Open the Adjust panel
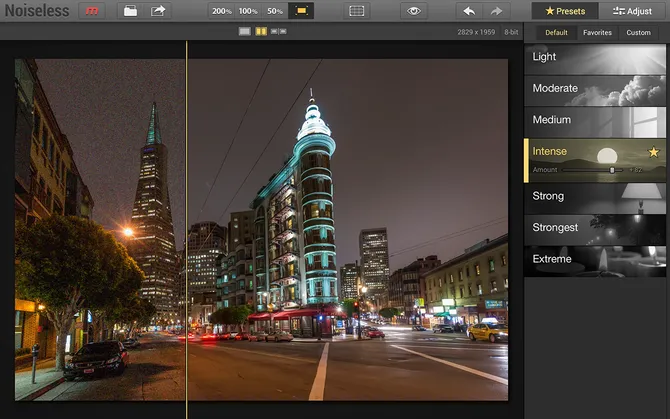 (x=633, y=11)
